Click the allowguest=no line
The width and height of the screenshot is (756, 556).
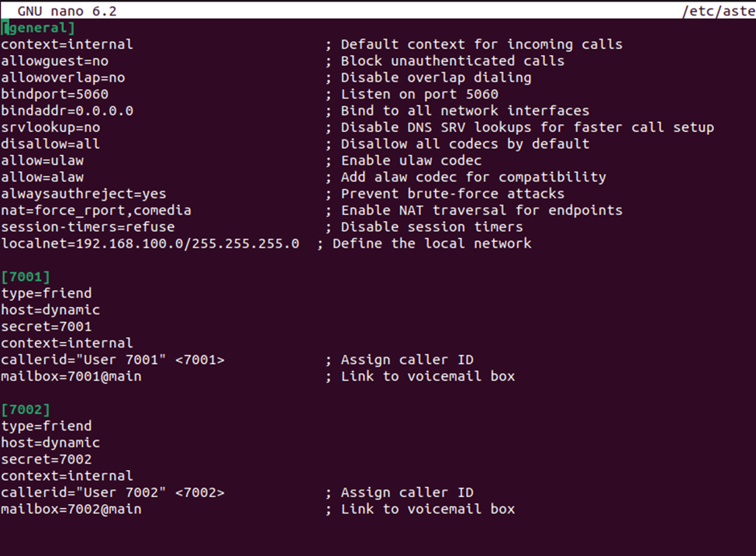pyautogui.click(x=54, y=61)
